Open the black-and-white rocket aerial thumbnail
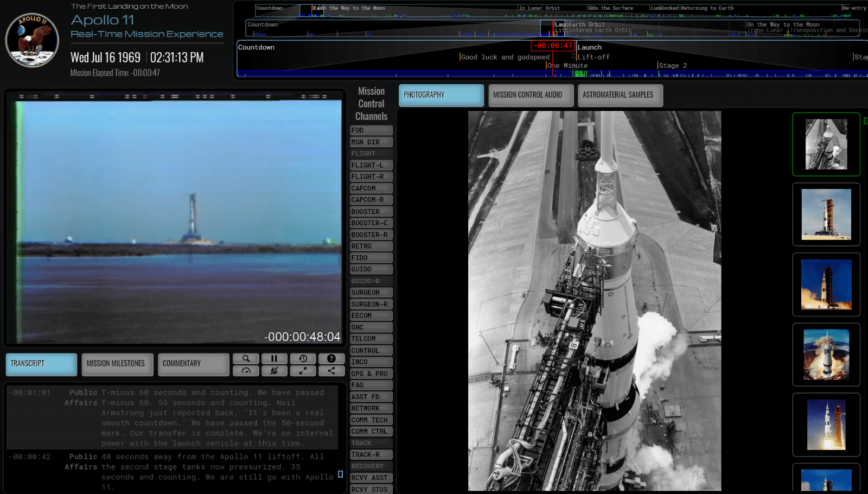This screenshot has height=494, width=868. coord(826,144)
